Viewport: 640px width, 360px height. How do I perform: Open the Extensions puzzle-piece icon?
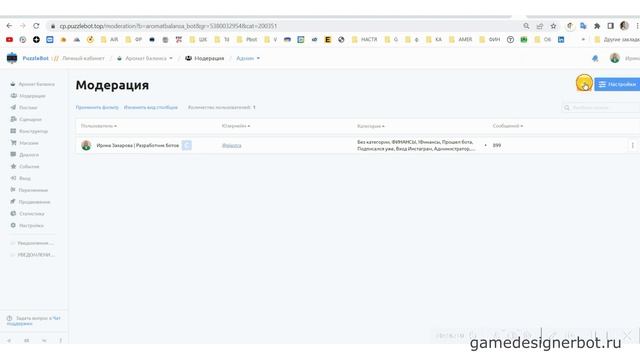[x=597, y=26]
